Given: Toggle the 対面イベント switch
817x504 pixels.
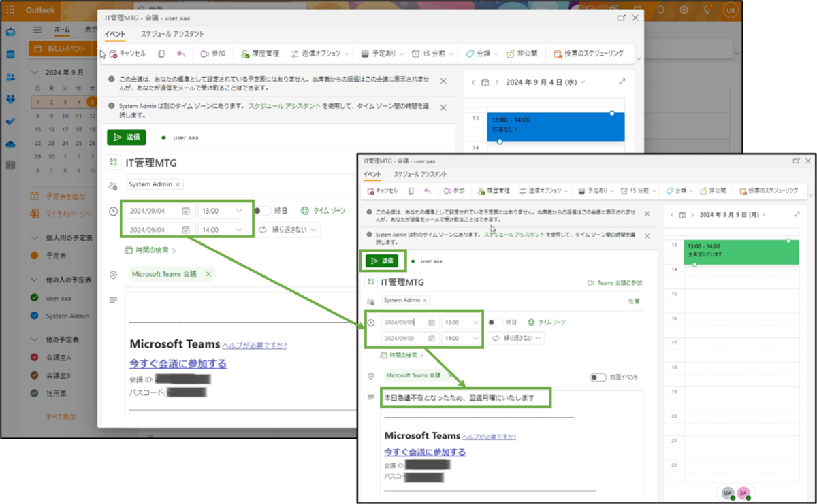Looking at the screenshot, I should point(598,377).
